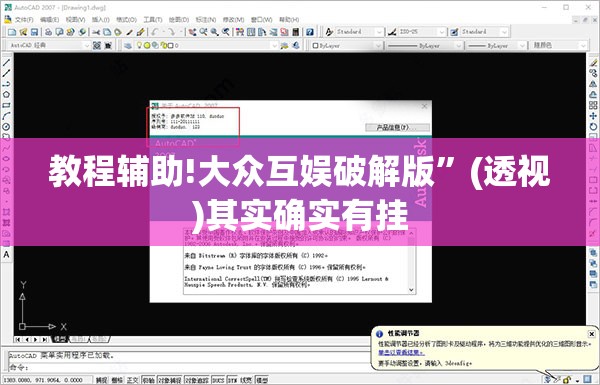Expand the Standard text style dropdown
The image size is (600, 385).
tap(379, 32)
